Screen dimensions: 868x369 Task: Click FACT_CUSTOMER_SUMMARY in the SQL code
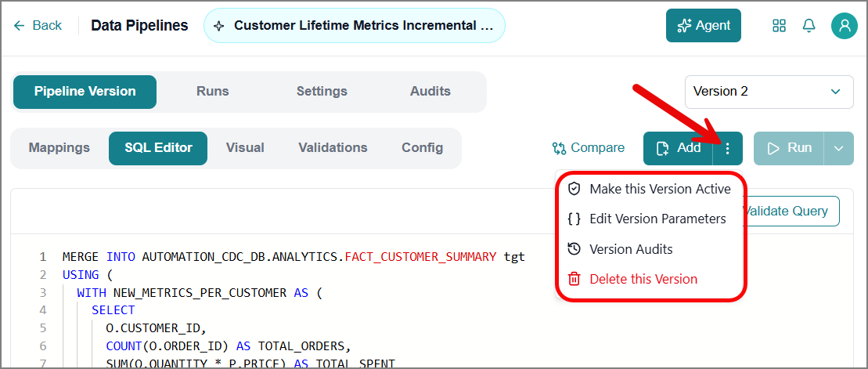420,256
